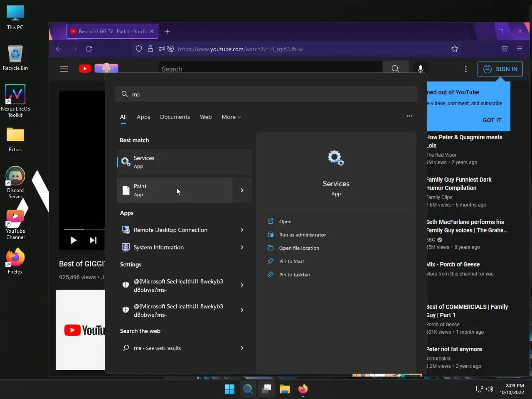The width and height of the screenshot is (532, 399).
Task: Click the video progress bar
Action: (84, 229)
